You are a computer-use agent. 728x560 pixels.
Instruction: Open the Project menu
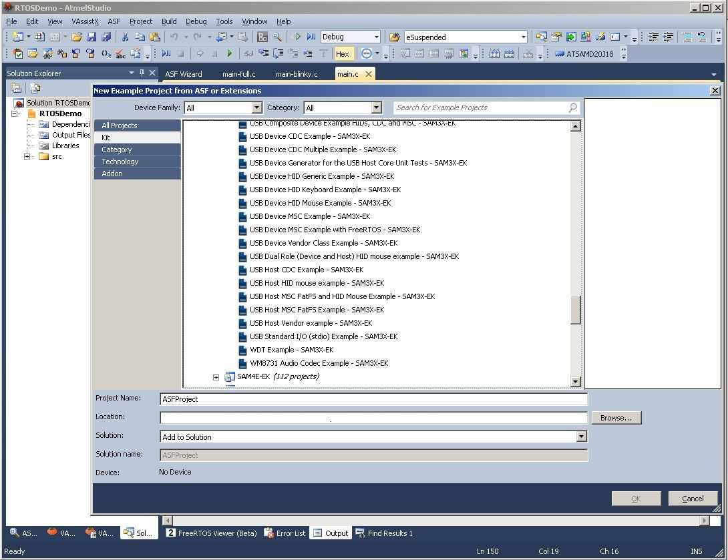(x=141, y=21)
